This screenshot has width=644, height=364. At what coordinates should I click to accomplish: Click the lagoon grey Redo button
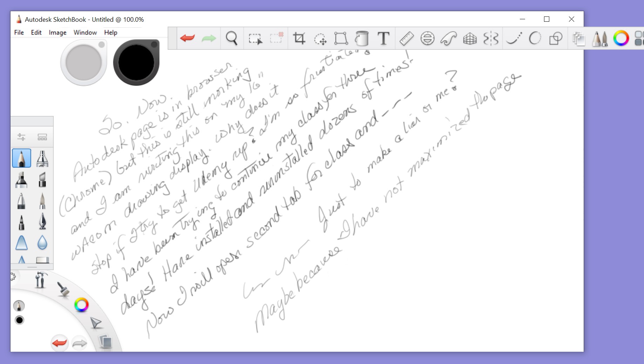[80, 343]
